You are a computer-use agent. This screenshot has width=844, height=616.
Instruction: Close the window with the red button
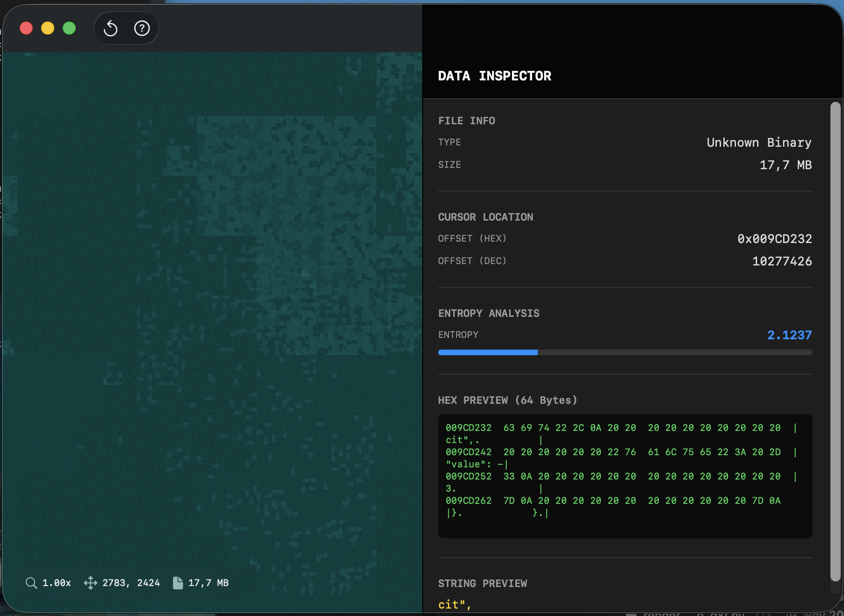[x=26, y=29]
